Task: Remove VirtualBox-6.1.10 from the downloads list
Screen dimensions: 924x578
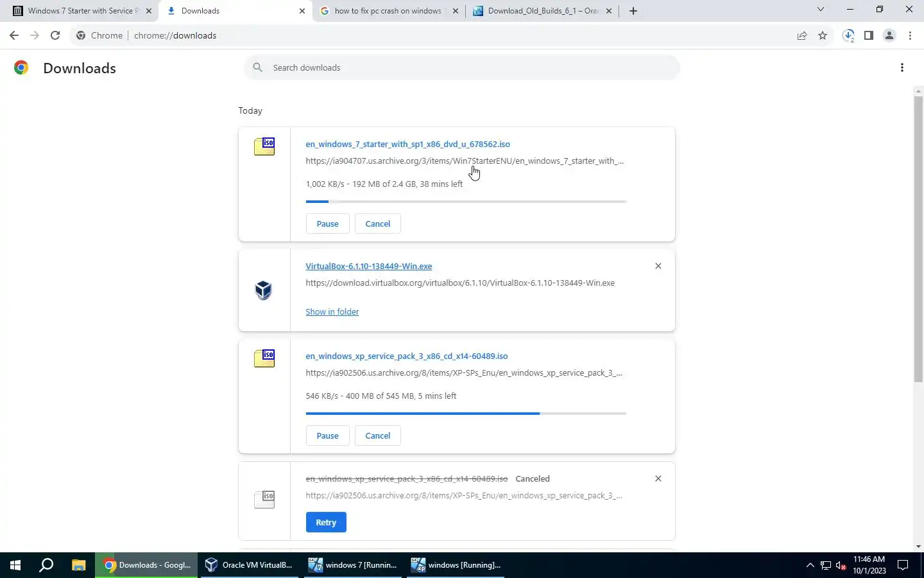Action: (658, 266)
